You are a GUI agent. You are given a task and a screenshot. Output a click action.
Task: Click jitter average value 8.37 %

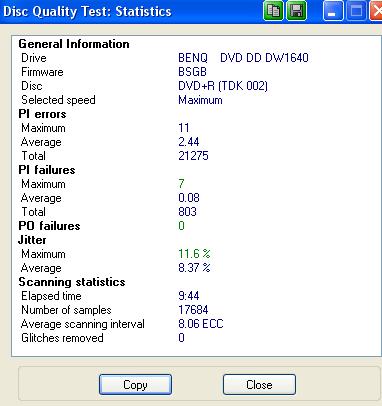[194, 268]
